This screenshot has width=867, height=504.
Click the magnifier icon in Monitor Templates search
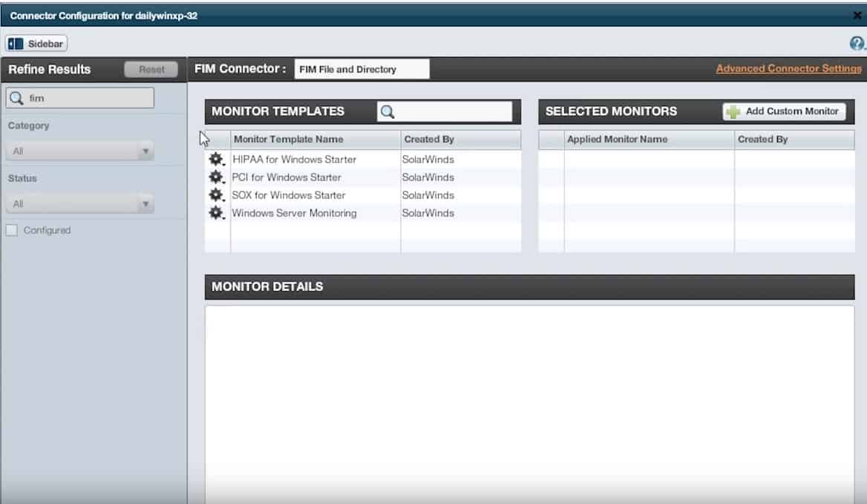click(387, 111)
